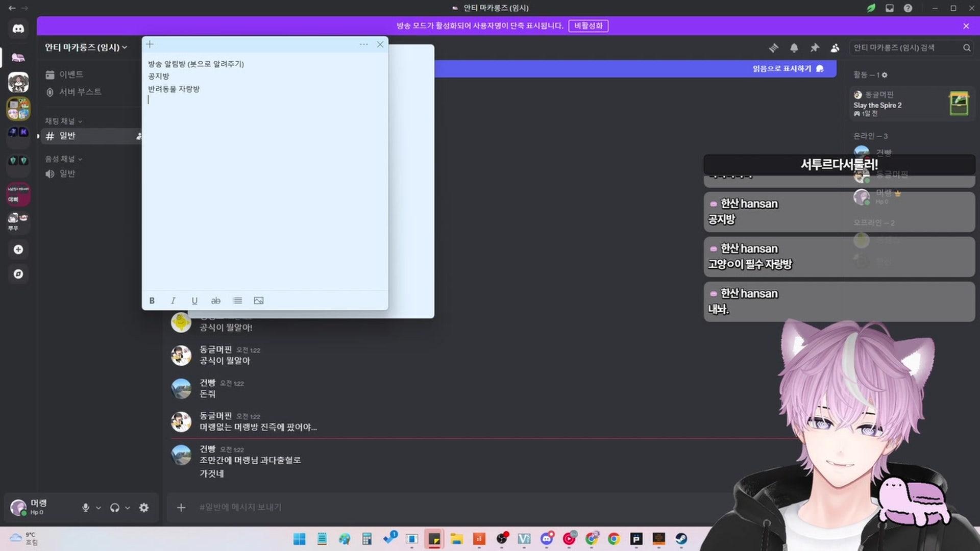Screen dimensions: 980x551
Task: Join the 일반 voice channel
Action: (67, 173)
